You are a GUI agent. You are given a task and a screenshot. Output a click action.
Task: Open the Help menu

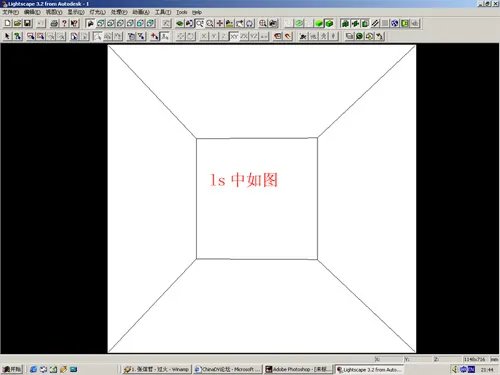[197, 12]
